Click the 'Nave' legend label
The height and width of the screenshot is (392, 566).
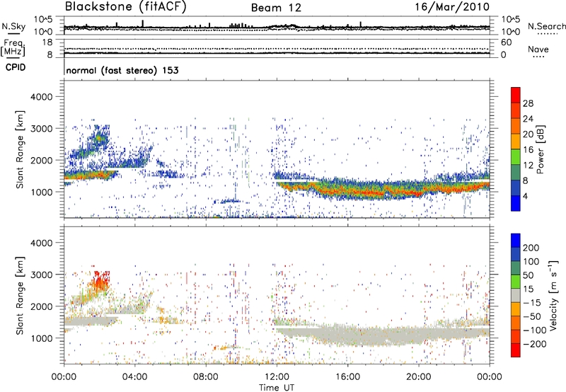click(538, 49)
